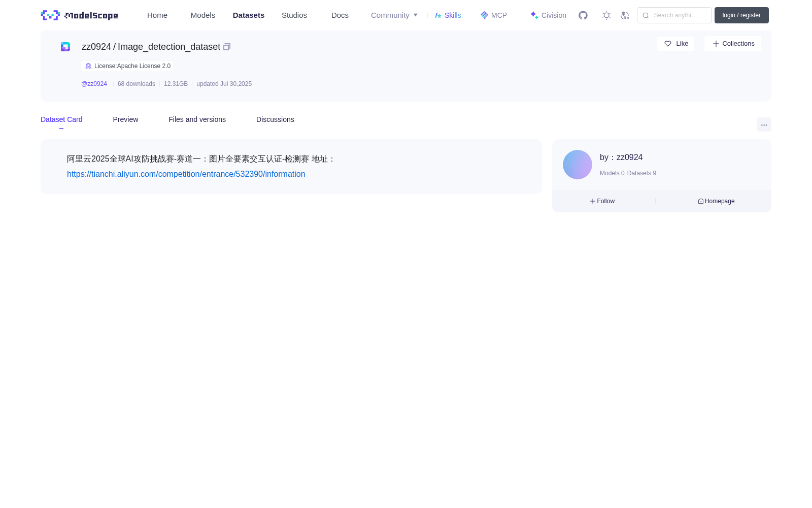Copy dataset name with the copy icon
The height and width of the screenshot is (508, 812).
click(x=227, y=47)
